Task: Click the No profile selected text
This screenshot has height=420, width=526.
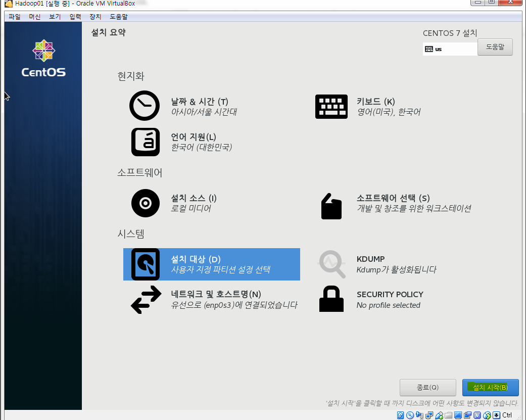Action: click(x=389, y=305)
